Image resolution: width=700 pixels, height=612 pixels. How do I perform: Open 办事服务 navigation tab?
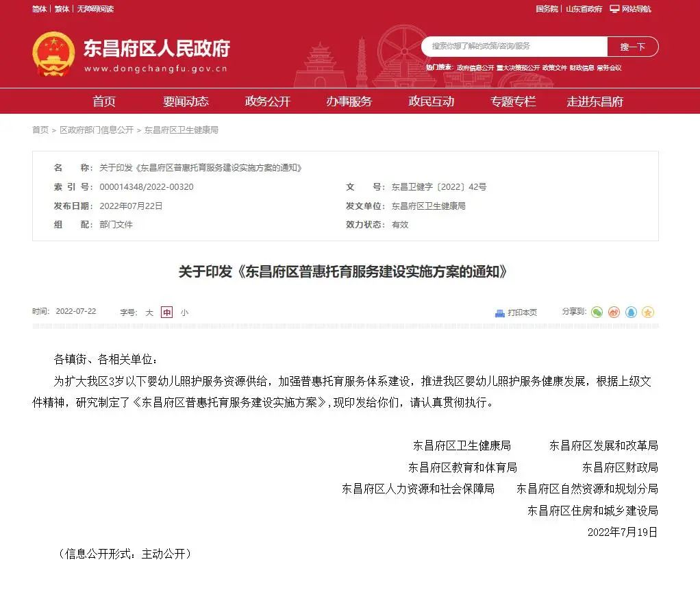[349, 101]
